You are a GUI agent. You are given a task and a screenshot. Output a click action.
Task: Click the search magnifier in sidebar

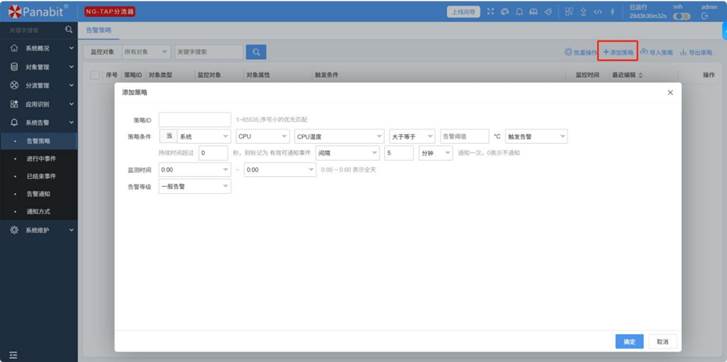click(69, 30)
